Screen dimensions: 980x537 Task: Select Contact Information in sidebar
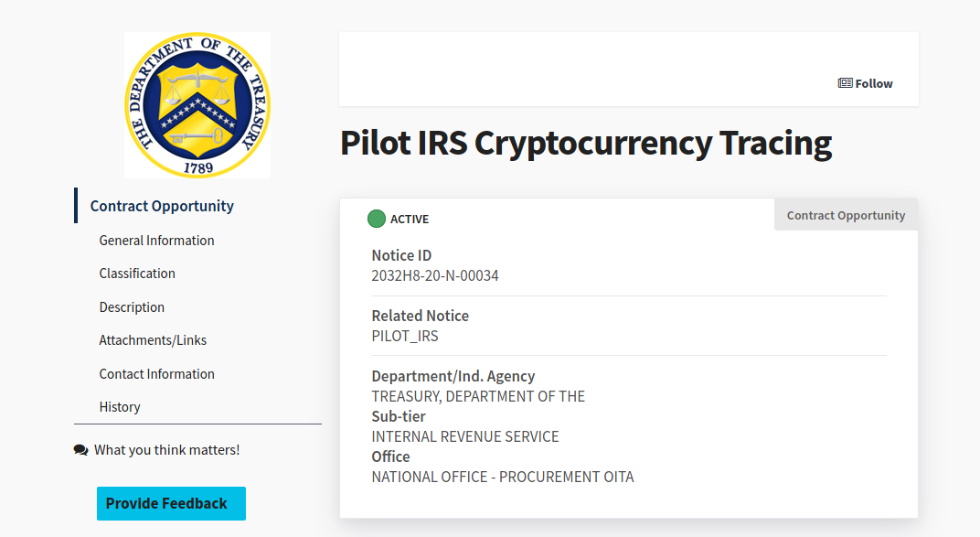157,374
